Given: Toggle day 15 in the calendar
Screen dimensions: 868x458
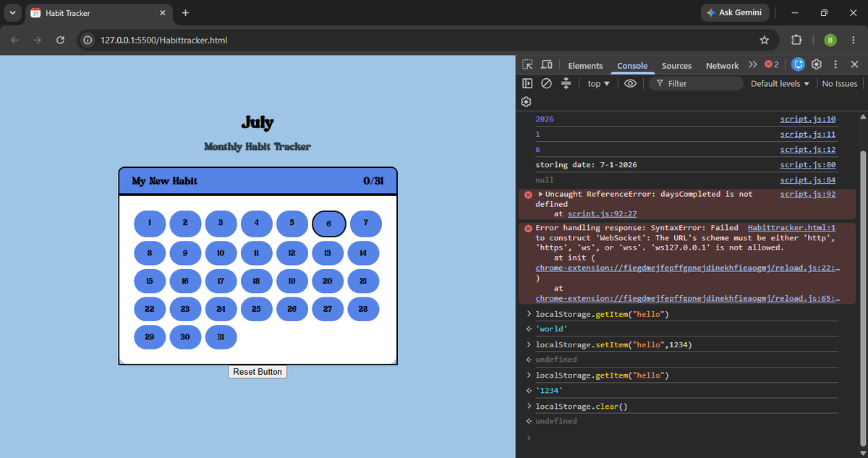Looking at the screenshot, I should 150,280.
